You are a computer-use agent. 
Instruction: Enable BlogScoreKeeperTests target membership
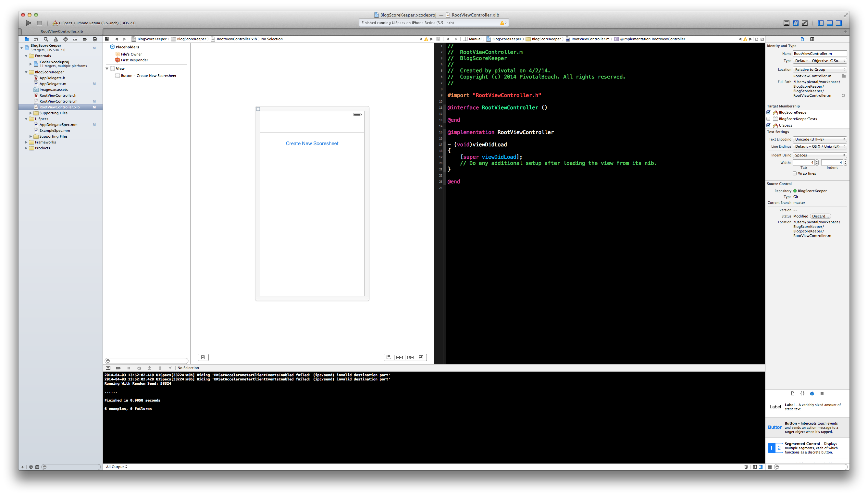click(x=769, y=119)
